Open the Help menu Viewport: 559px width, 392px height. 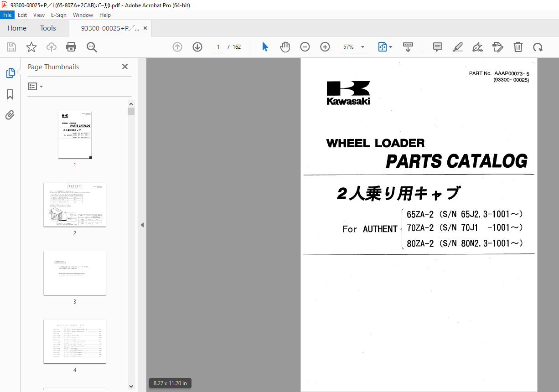click(105, 15)
